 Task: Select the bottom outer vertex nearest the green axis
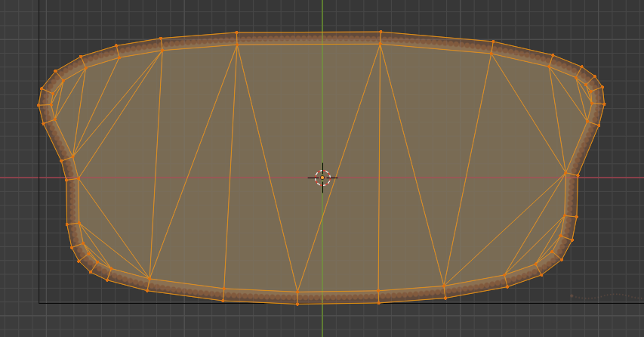coord(297,304)
